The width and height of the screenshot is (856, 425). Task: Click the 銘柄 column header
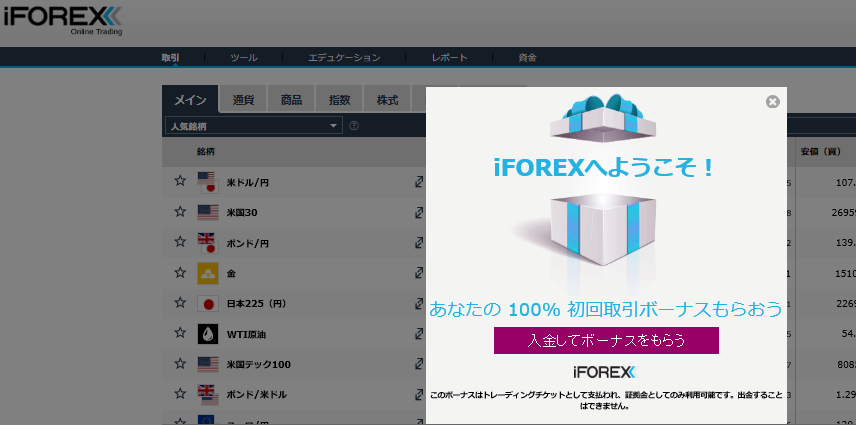point(205,152)
